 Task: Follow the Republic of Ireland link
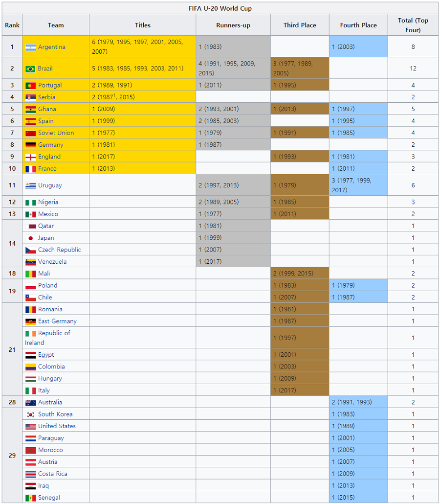[x=47, y=338]
